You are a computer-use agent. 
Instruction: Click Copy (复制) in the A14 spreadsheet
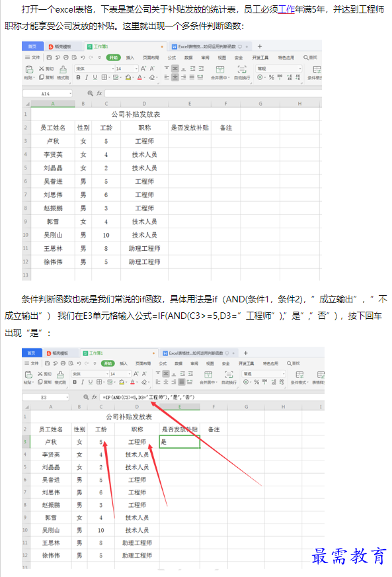tap(46, 77)
